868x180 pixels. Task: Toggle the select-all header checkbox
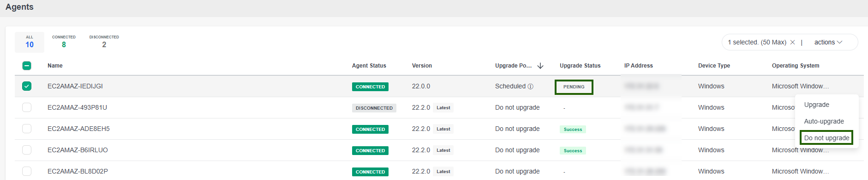tap(27, 66)
